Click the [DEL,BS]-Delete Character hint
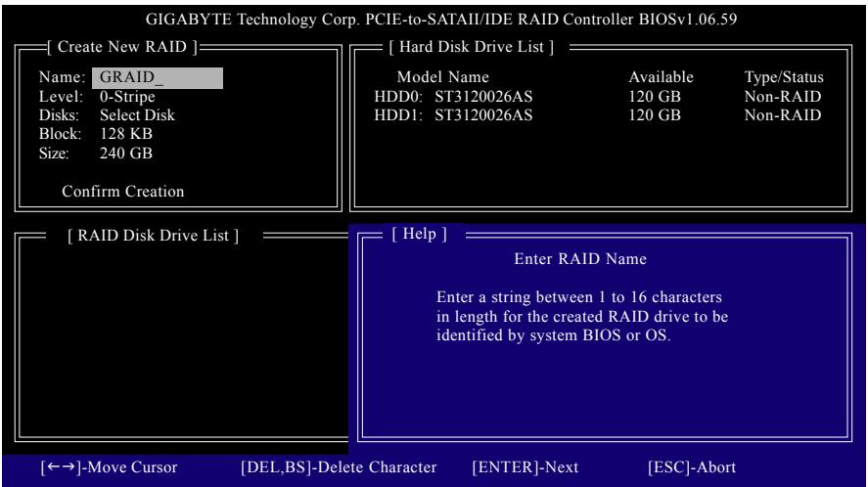 point(339,467)
